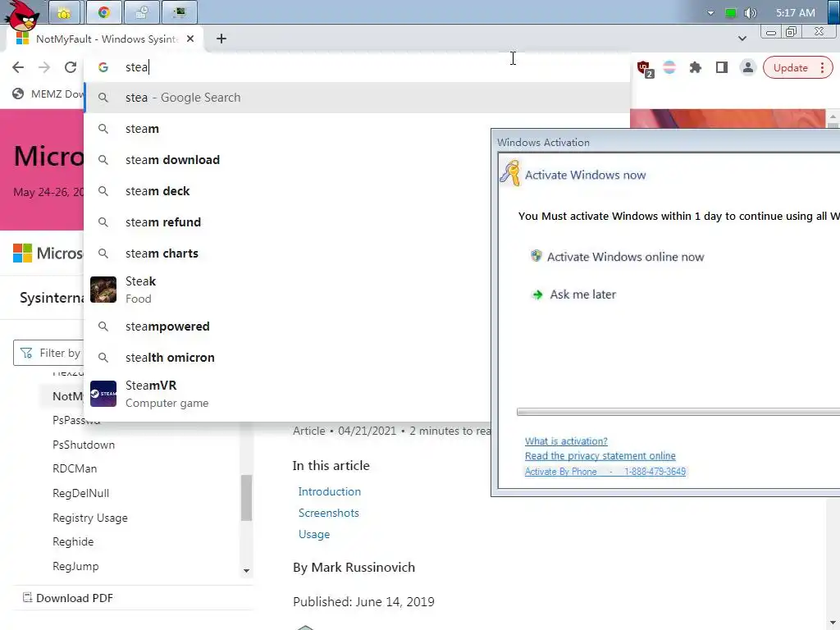This screenshot has height=630, width=840.
Task: Select the 'SteamVR Computer game' suggestion
Action: point(288,394)
